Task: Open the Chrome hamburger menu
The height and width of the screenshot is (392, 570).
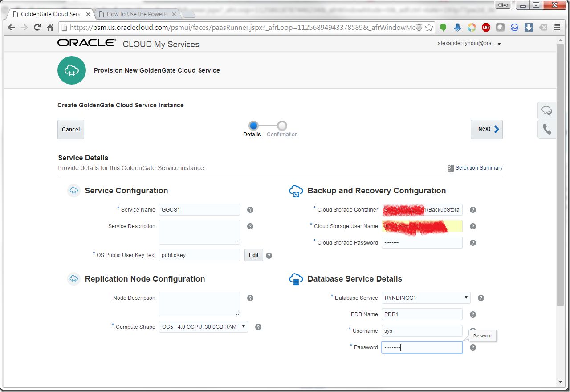Action: tap(558, 28)
